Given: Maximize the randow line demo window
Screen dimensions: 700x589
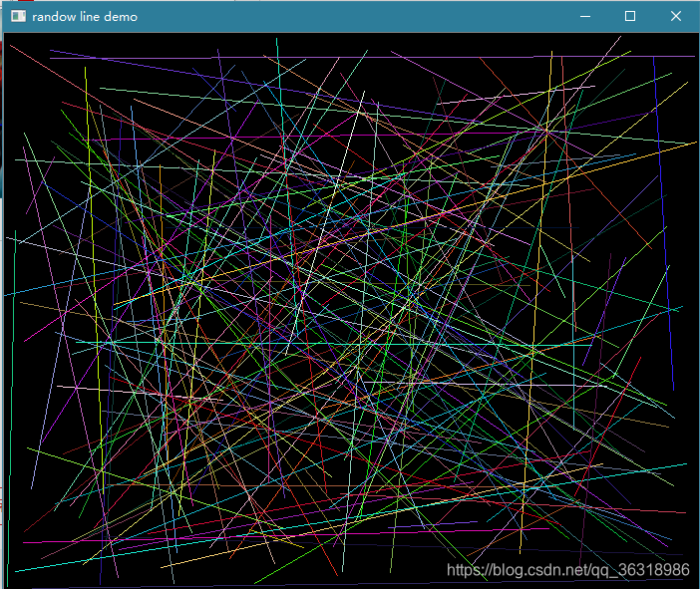Looking at the screenshot, I should click(630, 17).
